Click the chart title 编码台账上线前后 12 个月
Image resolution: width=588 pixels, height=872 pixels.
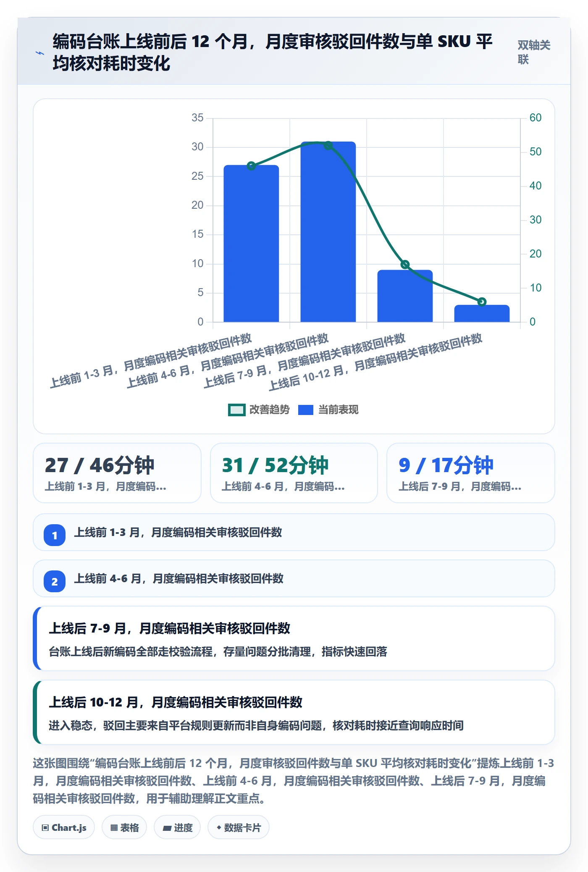(x=273, y=53)
